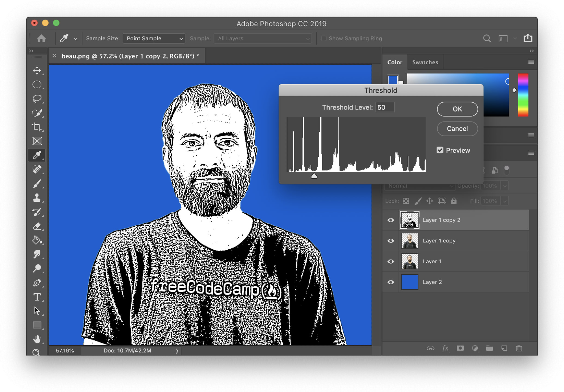
Task: Select the Hand tool
Action: (x=37, y=339)
